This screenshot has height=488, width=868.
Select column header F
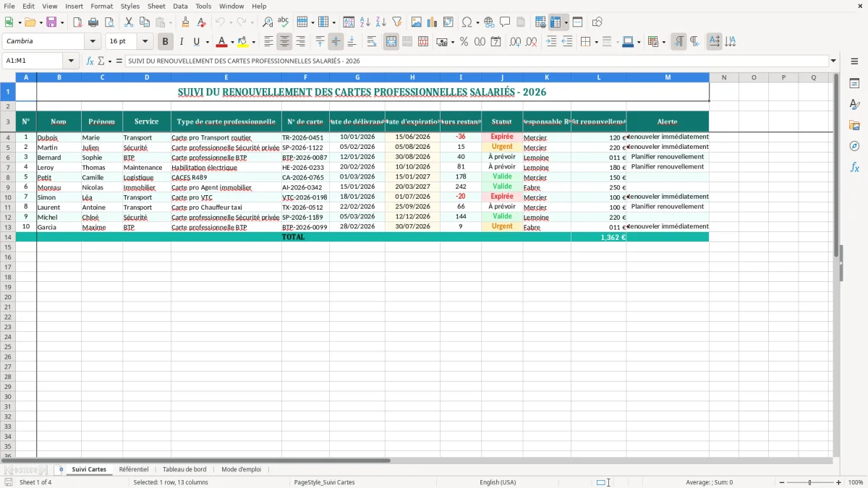(x=305, y=77)
